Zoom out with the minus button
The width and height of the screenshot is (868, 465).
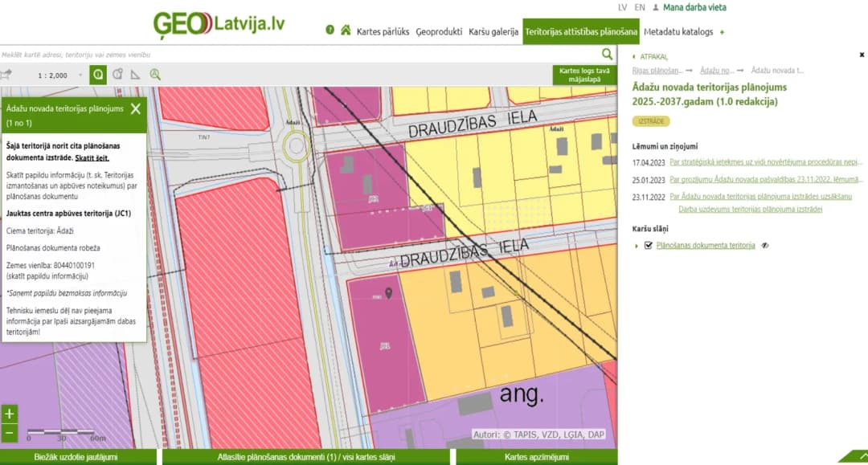[10, 432]
